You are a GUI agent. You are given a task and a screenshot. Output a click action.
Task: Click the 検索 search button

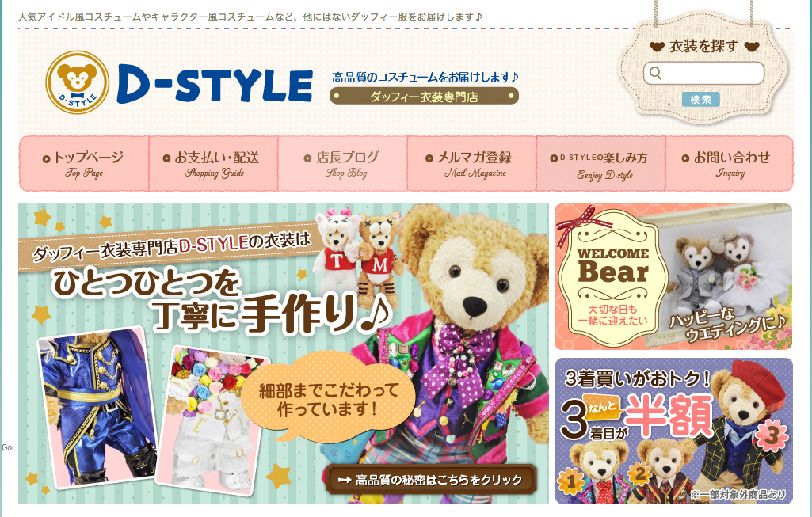700,100
